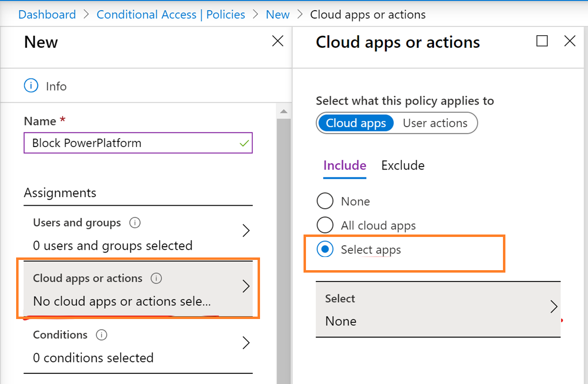Click info icon beside Cloud apps or actions

(156, 278)
